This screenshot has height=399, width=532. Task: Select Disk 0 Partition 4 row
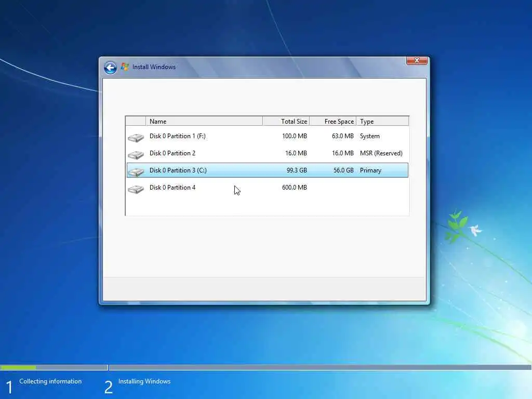(x=268, y=187)
